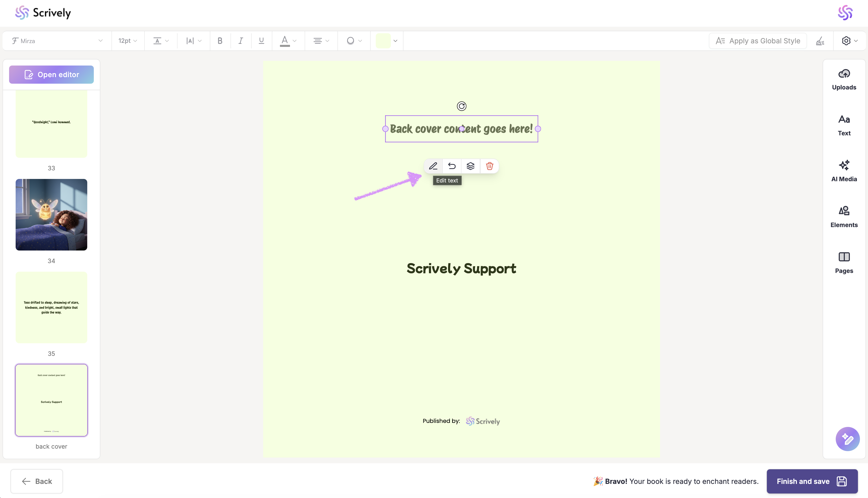Image resolution: width=868 pixels, height=498 pixels.
Task: Select page 34 thumbnail with firefly image
Action: point(51,215)
